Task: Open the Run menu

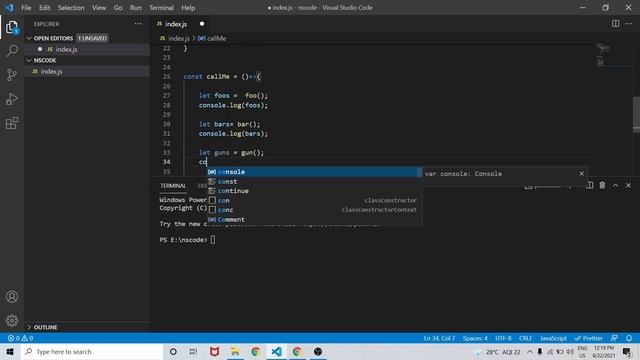Action: pyautogui.click(x=136, y=7)
